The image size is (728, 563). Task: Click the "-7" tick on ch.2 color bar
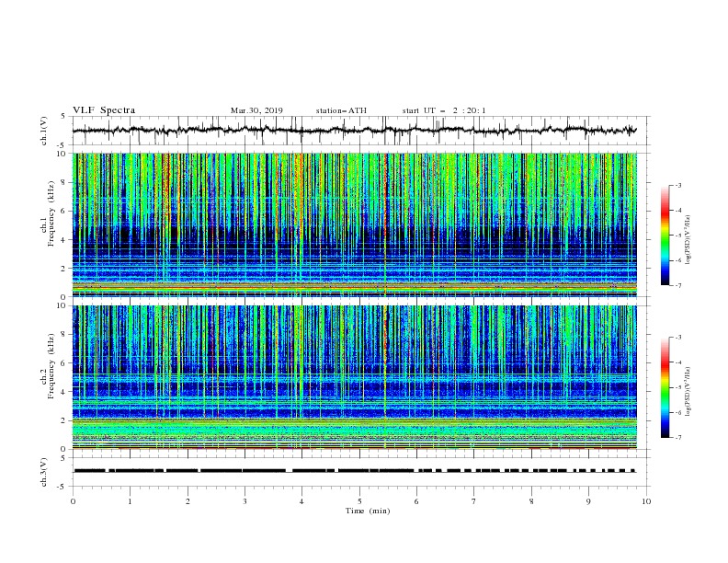pos(677,438)
